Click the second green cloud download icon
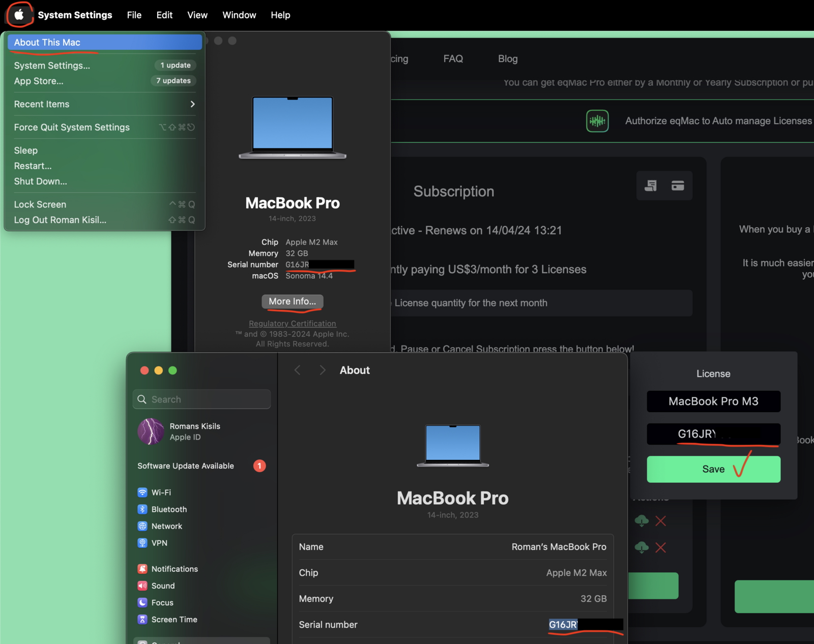Image resolution: width=814 pixels, height=644 pixels. point(642,547)
